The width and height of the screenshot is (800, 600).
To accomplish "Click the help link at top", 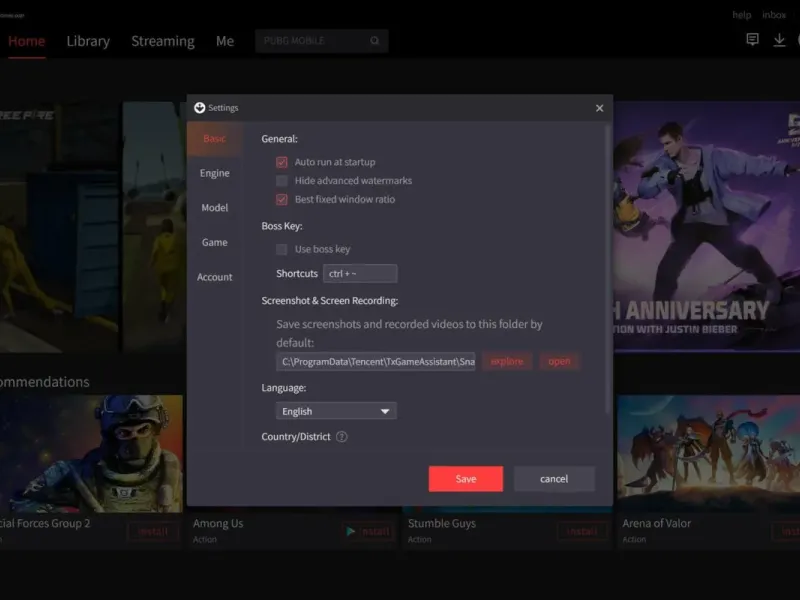I will tap(741, 15).
